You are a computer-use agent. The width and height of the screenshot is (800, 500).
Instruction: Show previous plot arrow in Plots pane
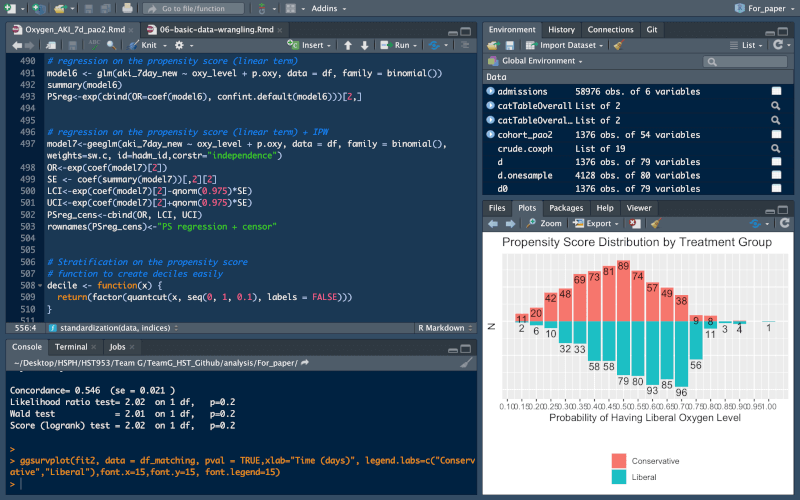pyautogui.click(x=493, y=223)
